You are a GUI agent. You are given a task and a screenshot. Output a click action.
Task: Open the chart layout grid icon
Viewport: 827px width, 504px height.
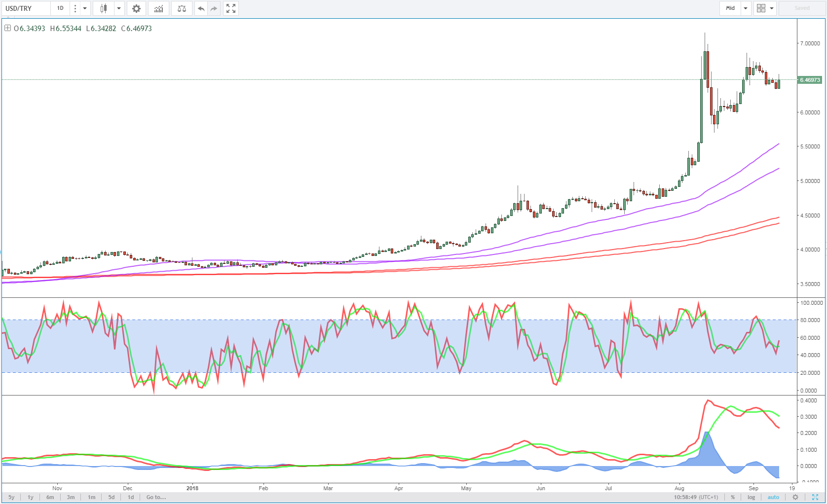click(761, 8)
